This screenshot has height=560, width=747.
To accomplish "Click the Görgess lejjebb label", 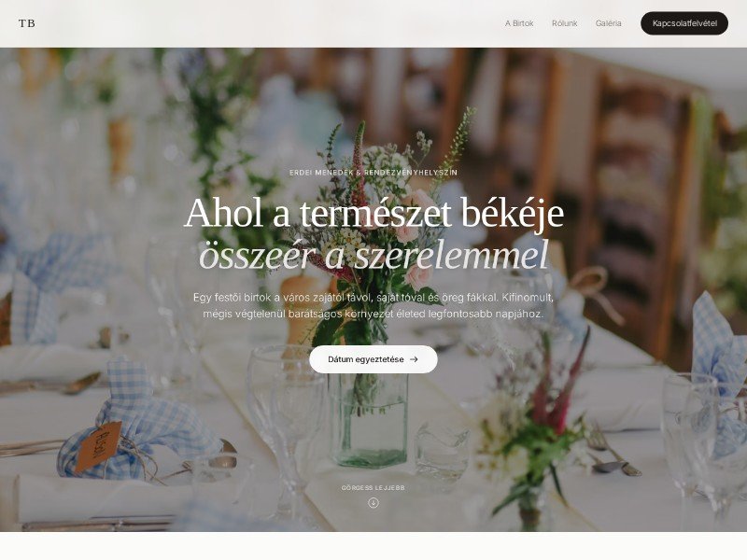I will [373, 487].
